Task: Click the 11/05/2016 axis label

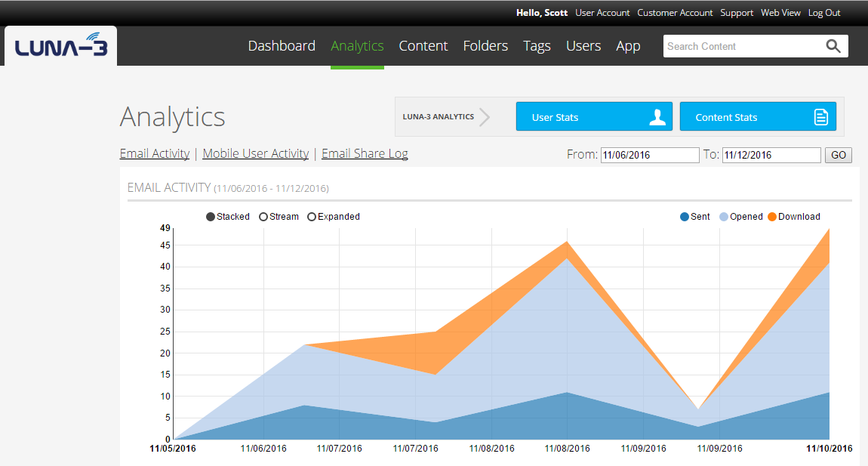Action: point(173,449)
